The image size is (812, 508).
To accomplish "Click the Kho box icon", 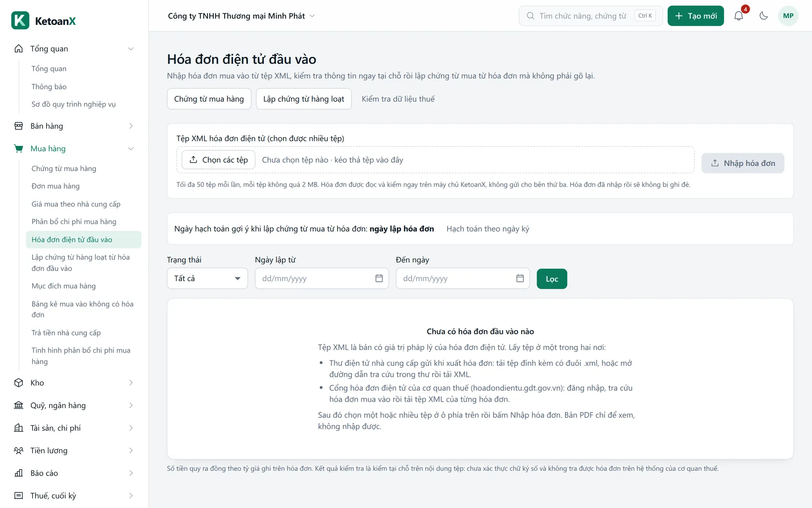I will pyautogui.click(x=19, y=383).
